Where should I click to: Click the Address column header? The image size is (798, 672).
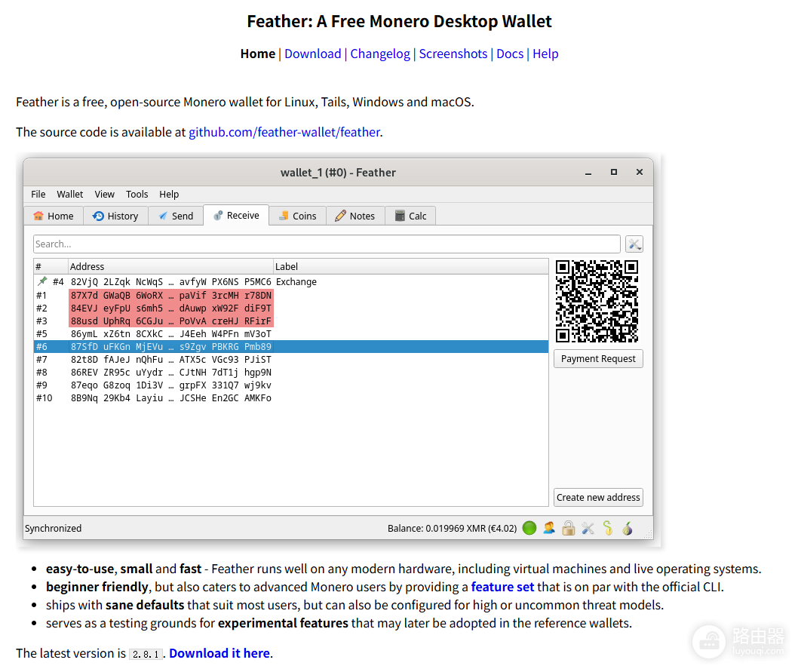coord(170,266)
